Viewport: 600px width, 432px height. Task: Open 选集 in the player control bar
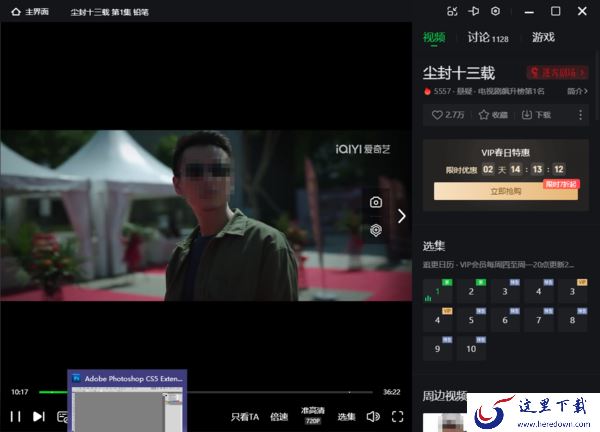(x=346, y=417)
